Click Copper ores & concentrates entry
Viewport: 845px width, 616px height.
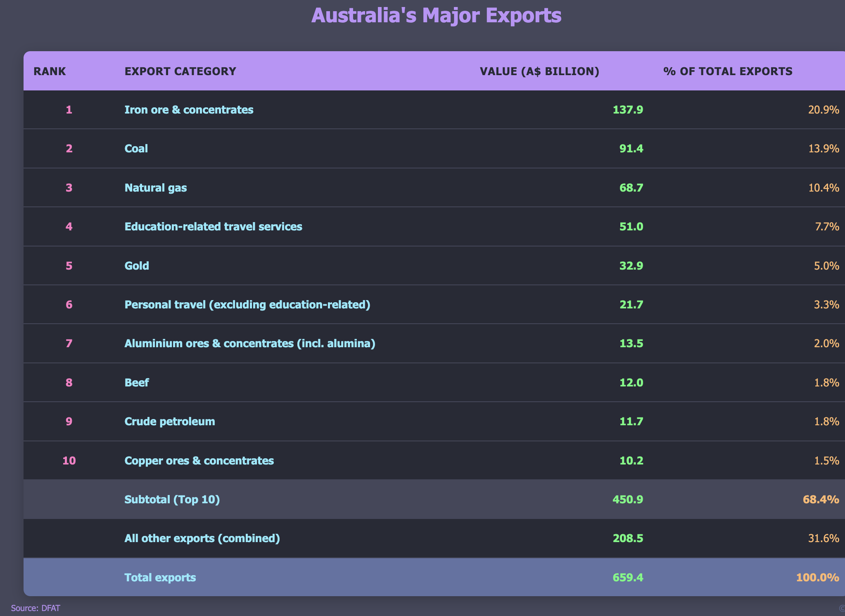point(199,461)
